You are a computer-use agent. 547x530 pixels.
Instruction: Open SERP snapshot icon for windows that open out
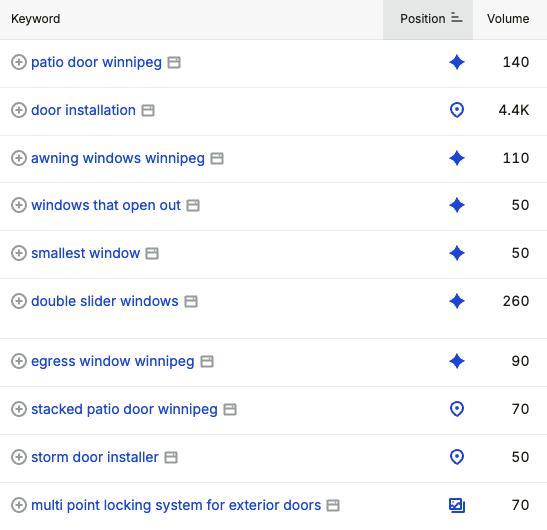[193, 206]
